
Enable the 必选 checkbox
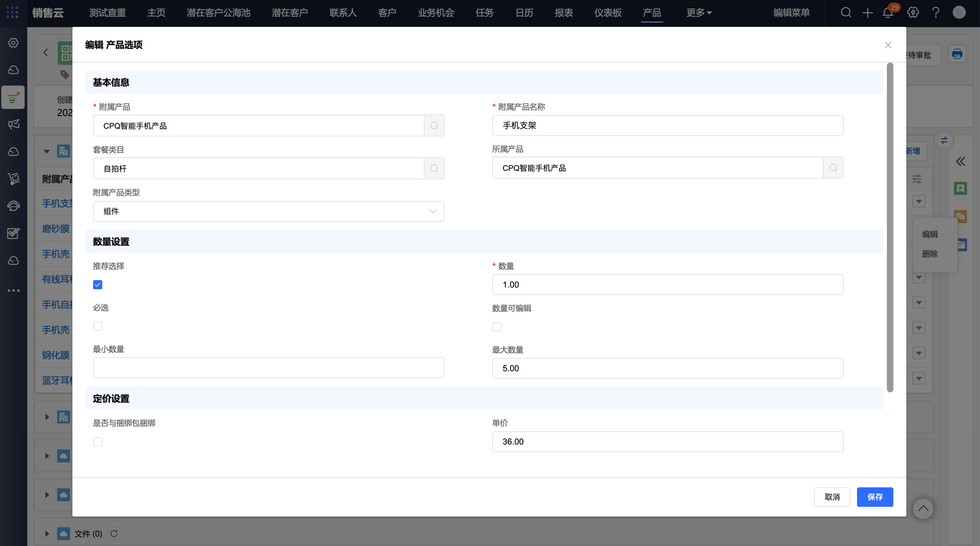(x=98, y=326)
